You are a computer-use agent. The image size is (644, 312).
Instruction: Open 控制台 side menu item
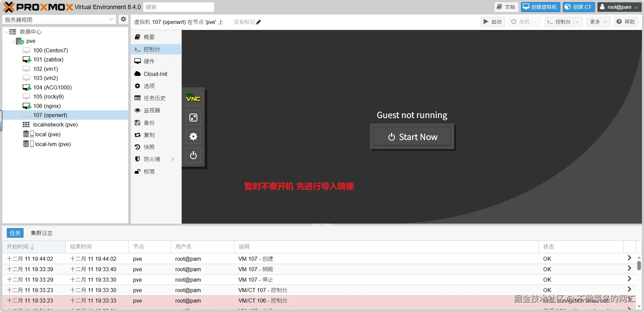pos(156,49)
